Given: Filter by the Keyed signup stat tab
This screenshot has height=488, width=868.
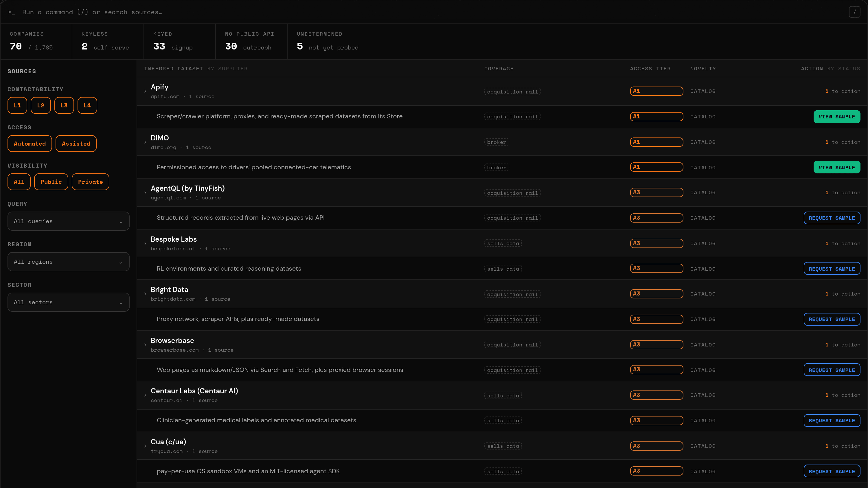Looking at the screenshot, I should 180,42.
